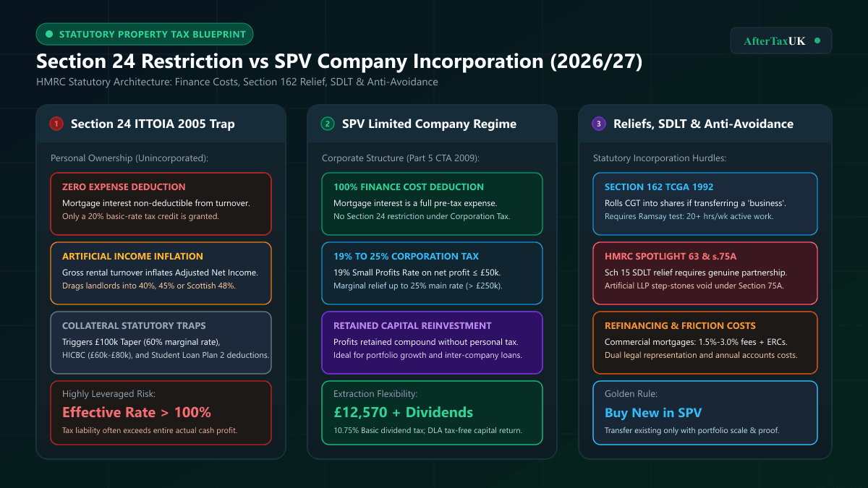Open the 19% to 25% Corporation Tax card
Image resolution: width=868 pixels, height=488 pixels.
point(432,273)
